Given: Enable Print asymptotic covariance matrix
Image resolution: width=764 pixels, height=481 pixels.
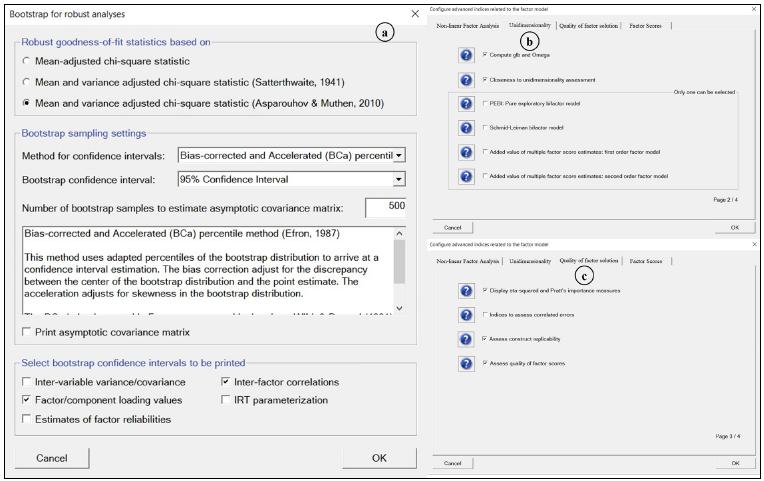Looking at the screenshot, I should [x=27, y=332].
